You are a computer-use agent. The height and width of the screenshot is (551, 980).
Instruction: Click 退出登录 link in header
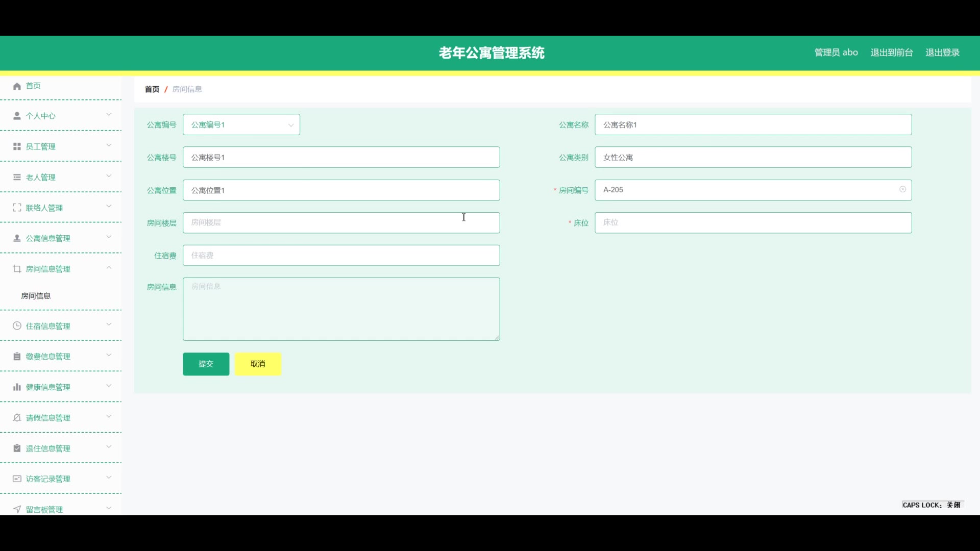click(942, 53)
